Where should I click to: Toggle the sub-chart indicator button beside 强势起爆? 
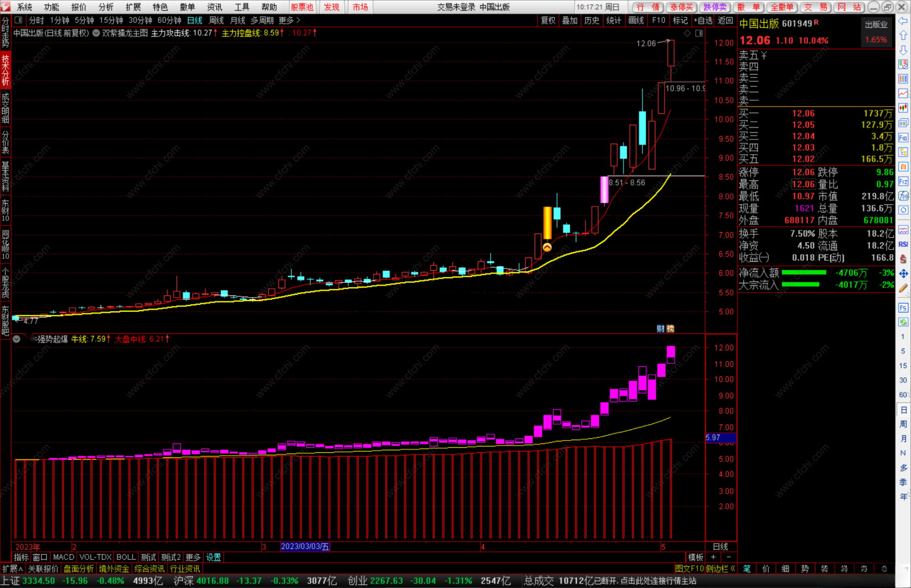click(x=16, y=339)
